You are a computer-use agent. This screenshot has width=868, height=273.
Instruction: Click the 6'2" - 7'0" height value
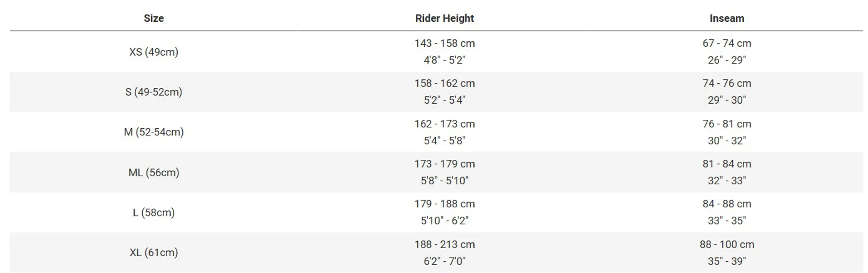444,261
